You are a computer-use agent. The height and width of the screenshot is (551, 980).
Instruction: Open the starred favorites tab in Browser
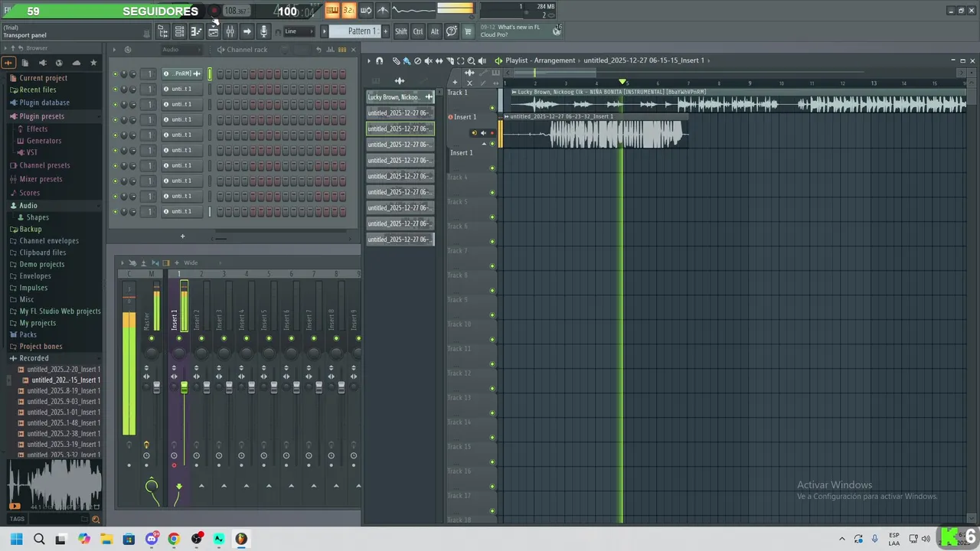point(93,63)
